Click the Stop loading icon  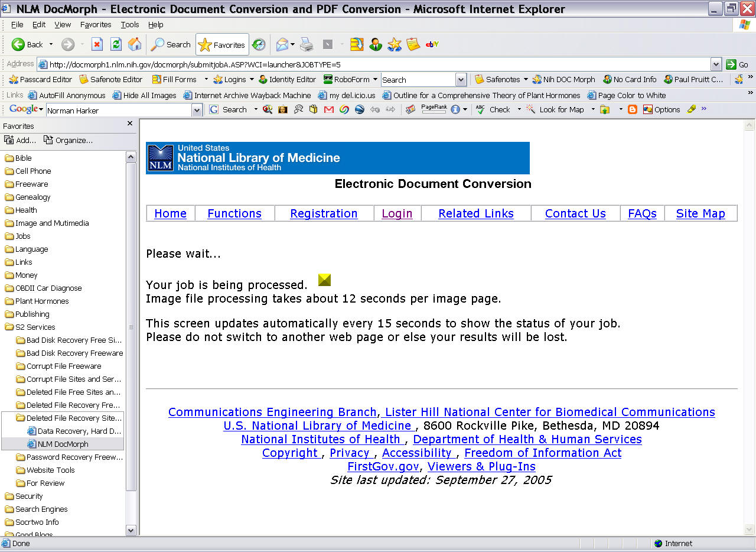pos(97,44)
